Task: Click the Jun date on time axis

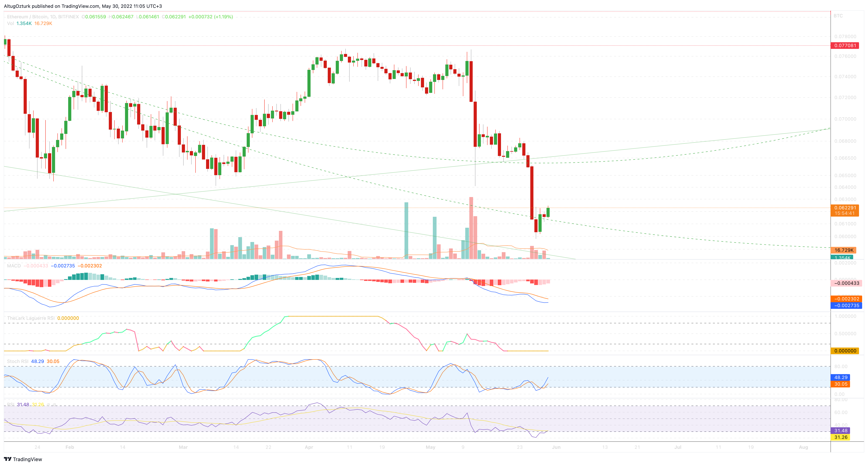Action: [x=556, y=447]
